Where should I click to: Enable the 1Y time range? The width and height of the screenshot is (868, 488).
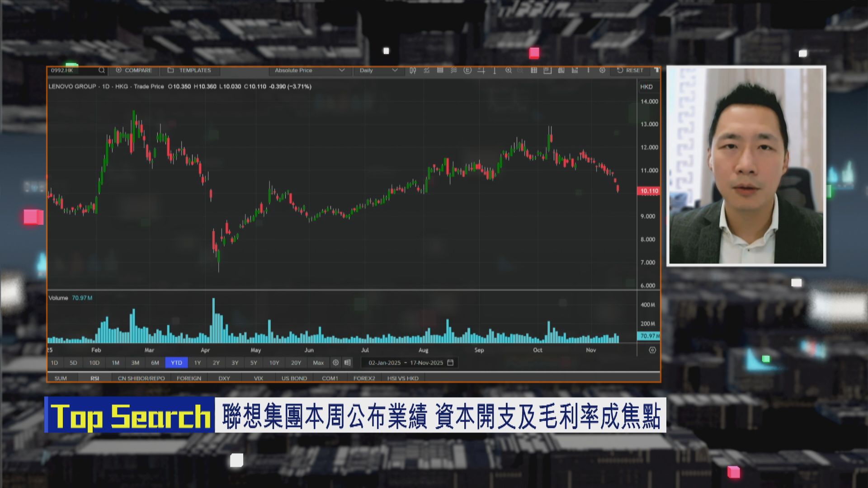coord(197,363)
